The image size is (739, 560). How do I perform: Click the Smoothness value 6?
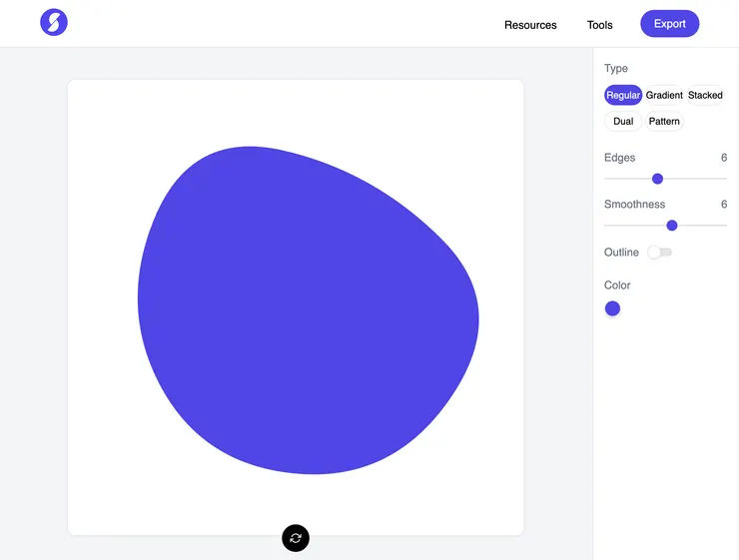pyautogui.click(x=724, y=204)
